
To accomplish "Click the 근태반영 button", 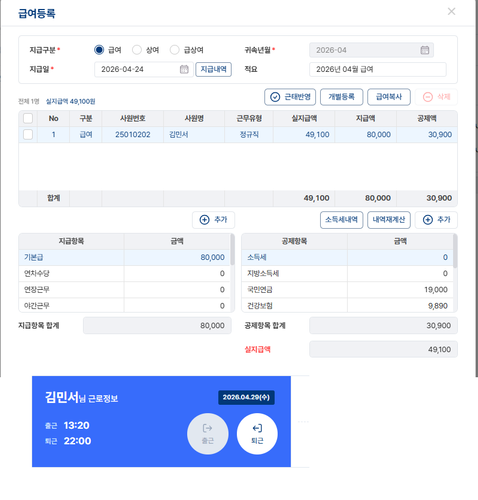I will tap(290, 97).
